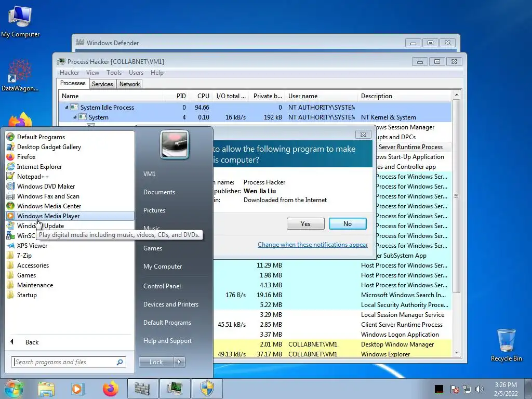Click the Search programs and files box

68,362
